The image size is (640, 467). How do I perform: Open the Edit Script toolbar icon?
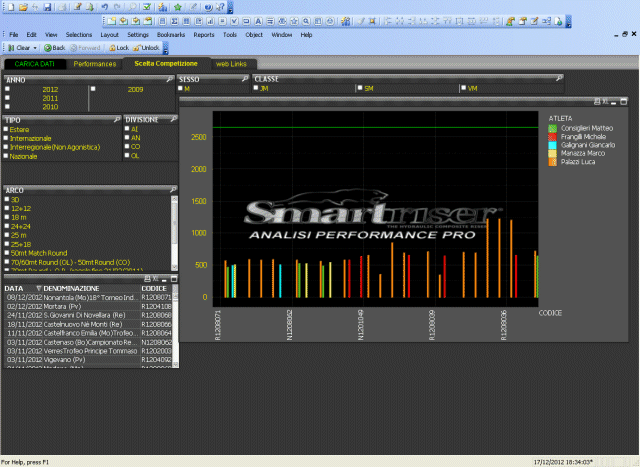click(78, 7)
